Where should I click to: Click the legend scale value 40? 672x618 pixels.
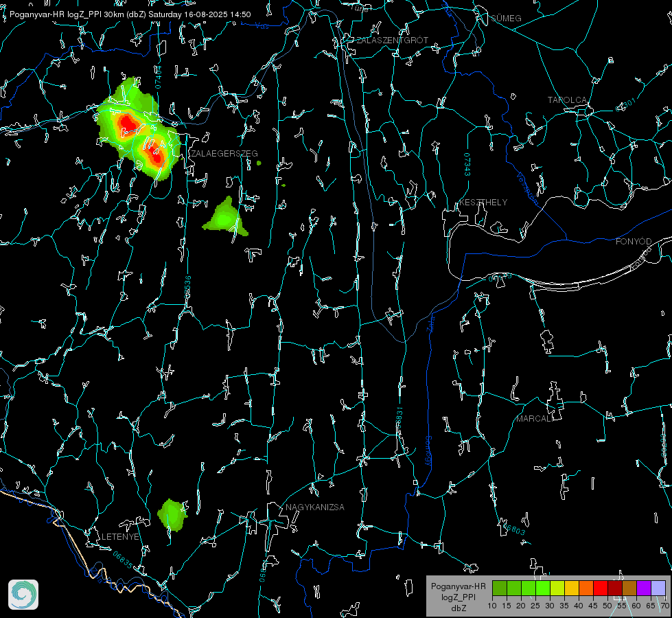click(579, 606)
